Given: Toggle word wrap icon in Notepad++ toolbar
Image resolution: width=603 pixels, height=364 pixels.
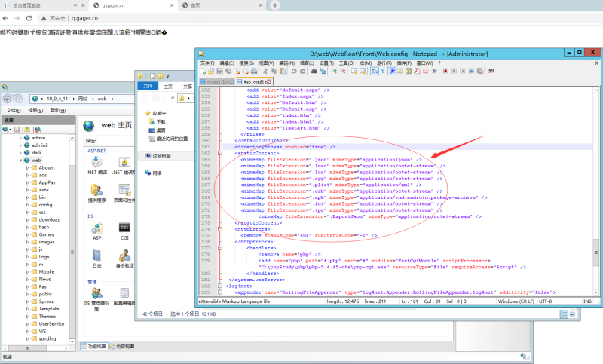Looking at the screenshot, I should click(x=374, y=71).
